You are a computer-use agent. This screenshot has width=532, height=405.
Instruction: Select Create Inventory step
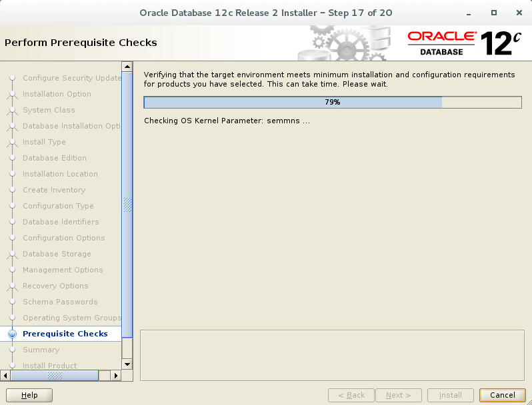(x=54, y=190)
